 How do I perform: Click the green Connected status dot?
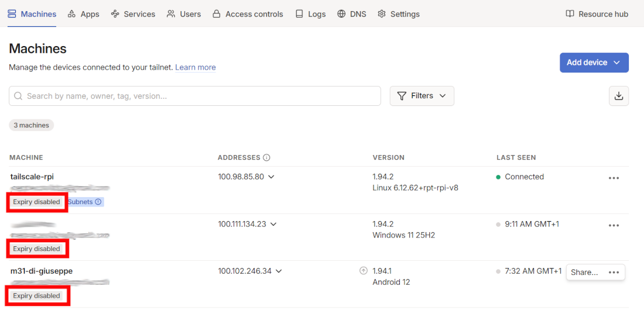click(498, 177)
